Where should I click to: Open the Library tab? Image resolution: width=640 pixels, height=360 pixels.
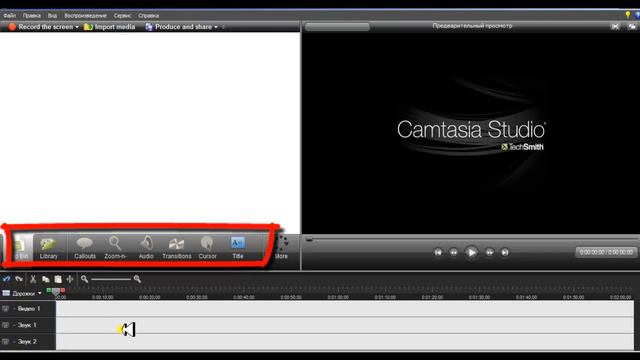[x=49, y=247]
